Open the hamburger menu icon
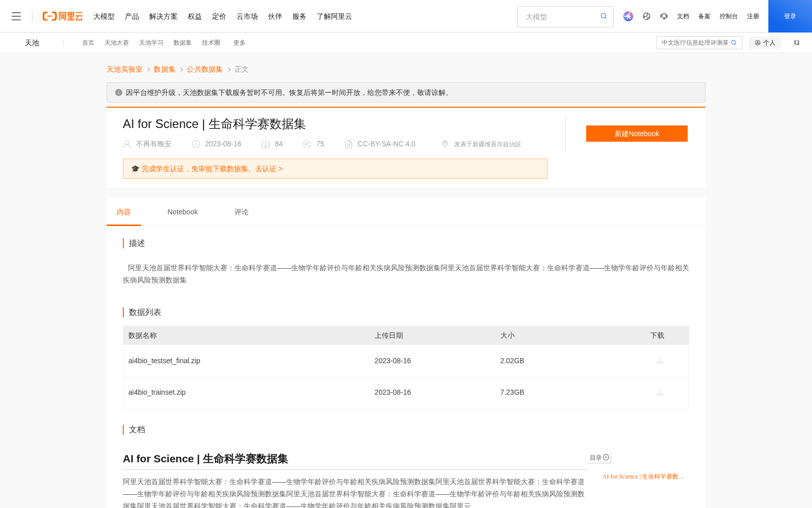Viewport: 812px width, 508px height. tap(16, 16)
